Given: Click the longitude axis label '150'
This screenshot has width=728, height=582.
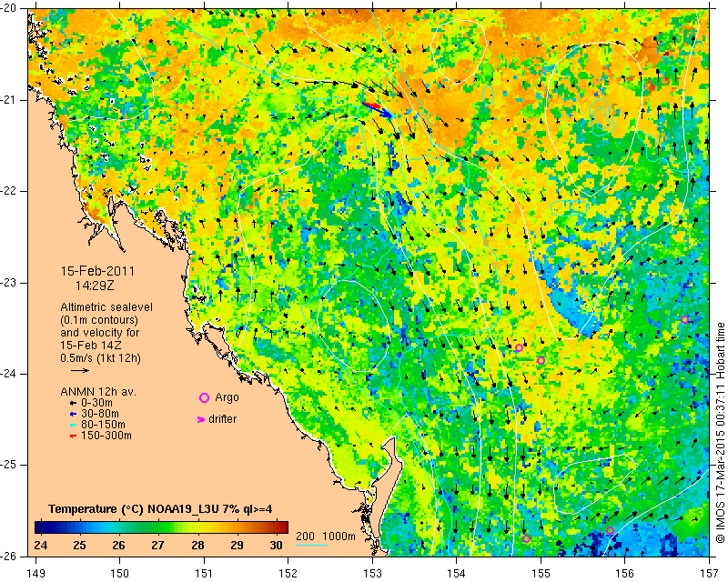Looking at the screenshot, I should (120, 574).
